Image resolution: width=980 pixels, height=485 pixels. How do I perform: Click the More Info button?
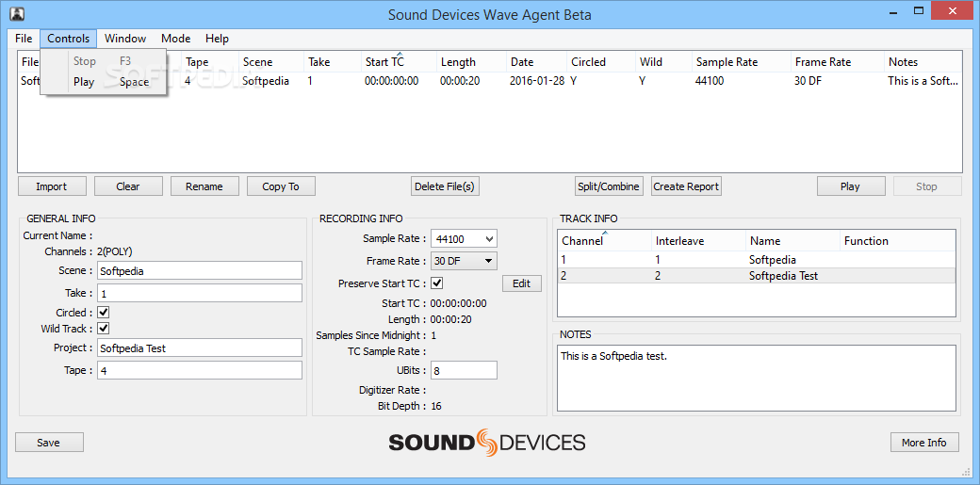(x=924, y=443)
